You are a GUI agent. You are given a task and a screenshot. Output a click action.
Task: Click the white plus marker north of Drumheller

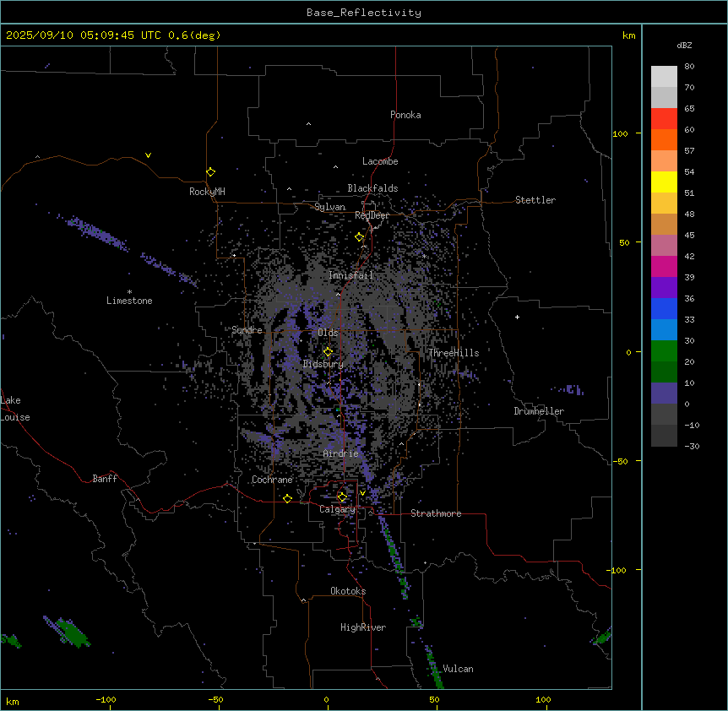[517, 317]
